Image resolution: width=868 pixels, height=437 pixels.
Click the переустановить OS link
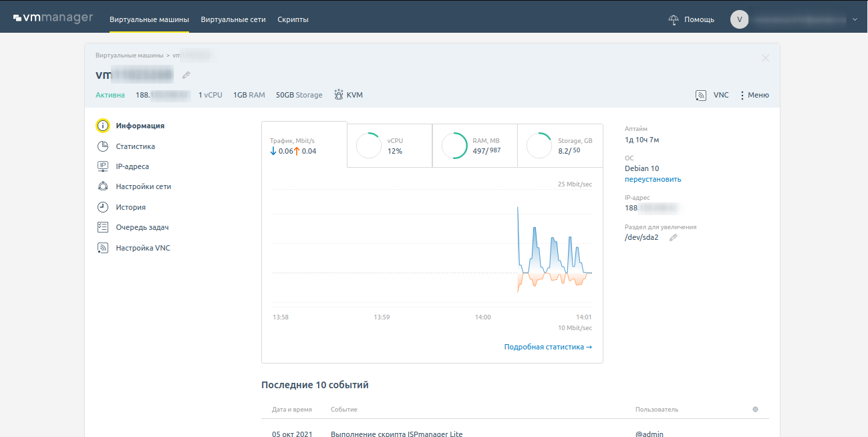tap(653, 179)
